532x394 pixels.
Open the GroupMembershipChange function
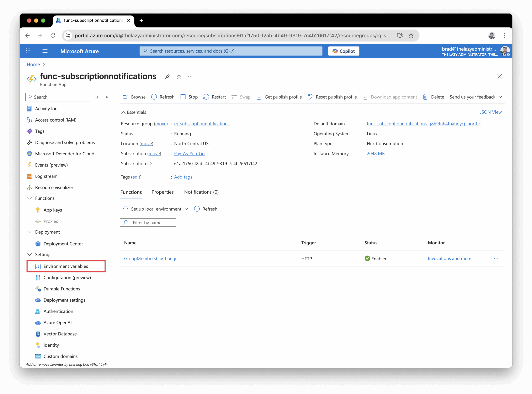[151, 258]
